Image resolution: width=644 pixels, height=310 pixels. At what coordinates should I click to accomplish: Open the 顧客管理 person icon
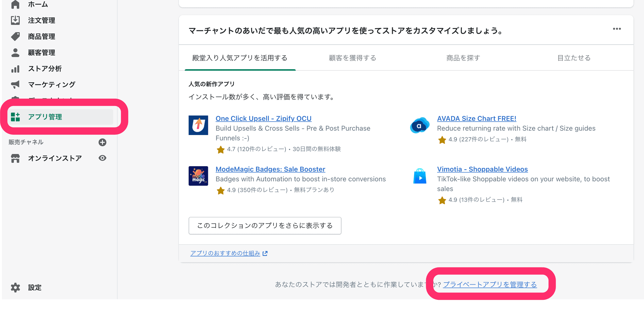(x=15, y=53)
